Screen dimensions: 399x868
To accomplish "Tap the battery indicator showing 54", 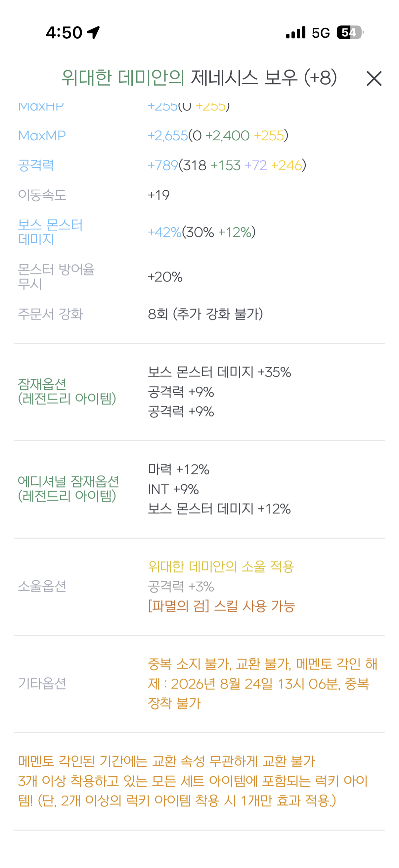I will point(350,32).
